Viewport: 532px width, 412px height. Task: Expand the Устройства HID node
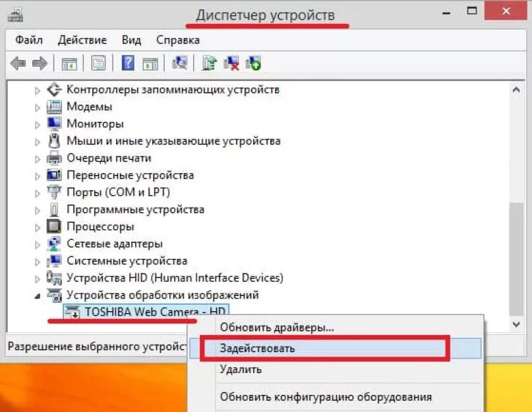click(x=38, y=279)
